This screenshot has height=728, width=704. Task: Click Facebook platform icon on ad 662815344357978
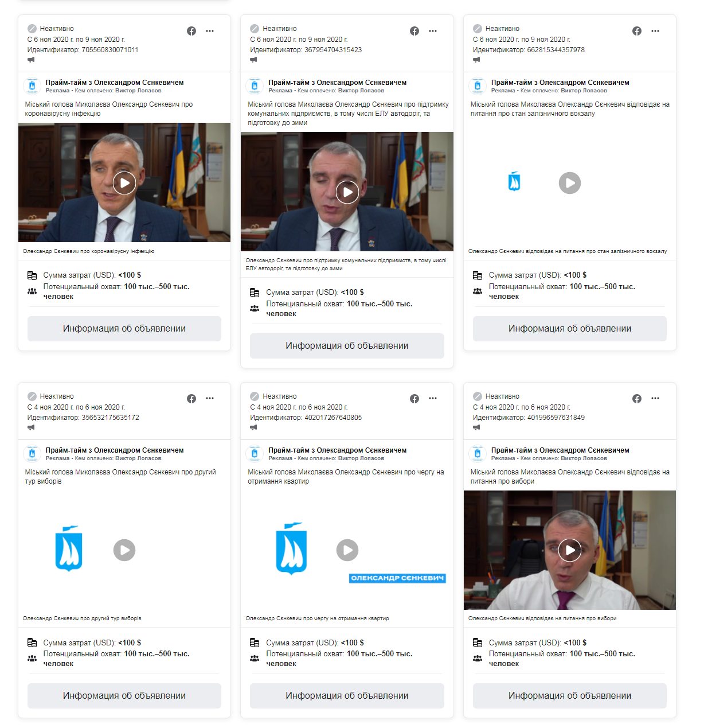point(637,31)
